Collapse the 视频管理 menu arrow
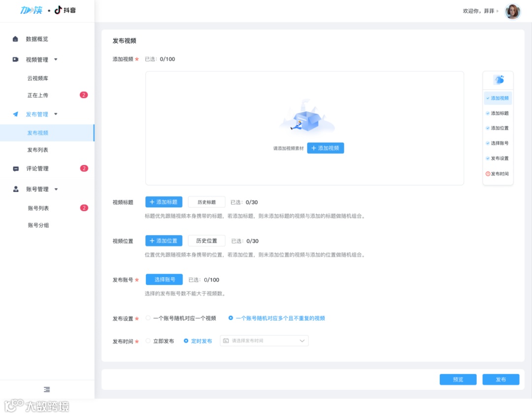 click(56, 60)
